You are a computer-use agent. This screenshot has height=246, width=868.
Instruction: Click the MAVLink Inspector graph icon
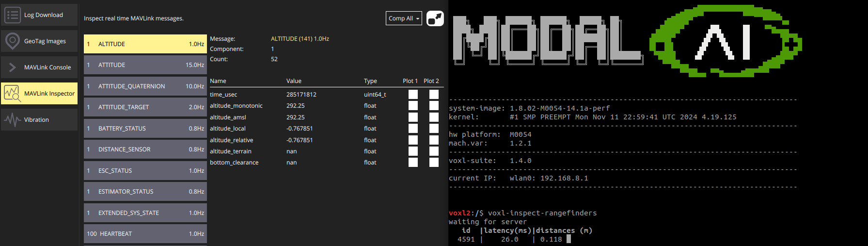pos(12,93)
